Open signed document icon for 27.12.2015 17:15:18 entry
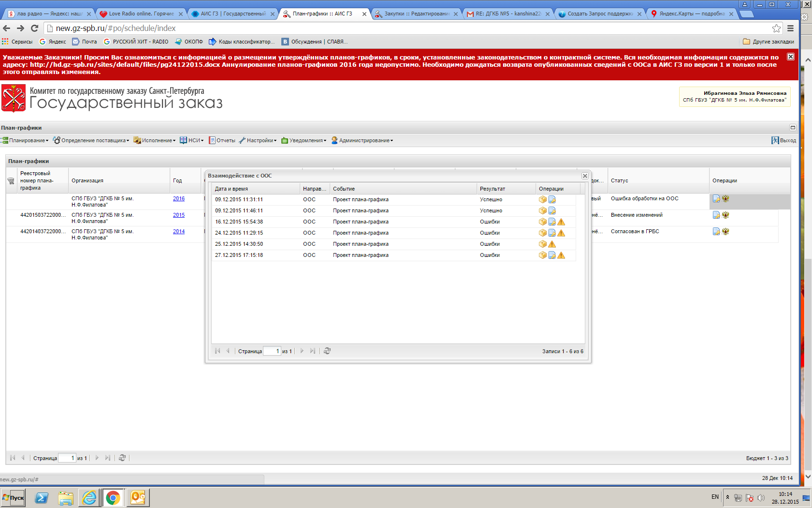Screen dimensions: 812x508 pos(552,255)
